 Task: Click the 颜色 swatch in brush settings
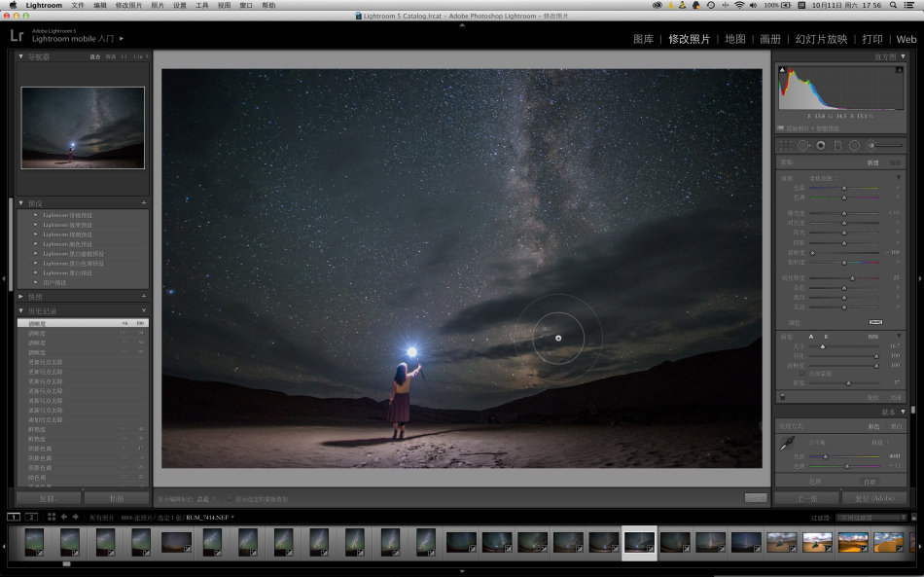coord(875,322)
